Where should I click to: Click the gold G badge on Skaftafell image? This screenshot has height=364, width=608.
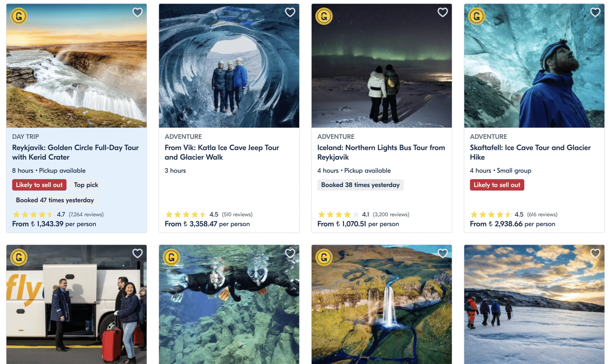tap(476, 16)
